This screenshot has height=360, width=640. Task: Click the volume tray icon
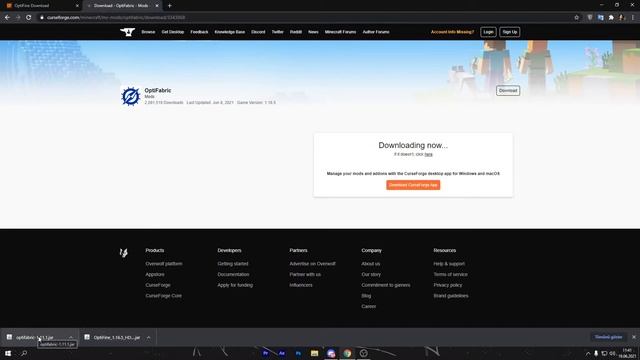coord(612,353)
